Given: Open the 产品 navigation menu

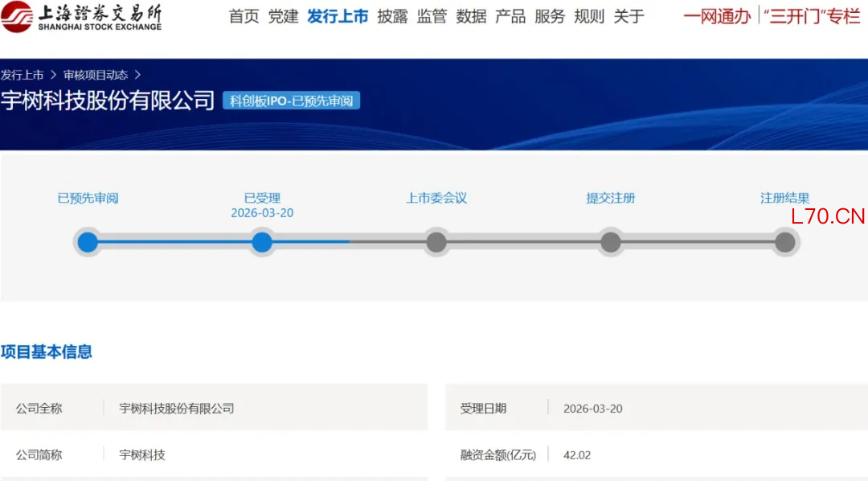Looking at the screenshot, I should coord(510,17).
